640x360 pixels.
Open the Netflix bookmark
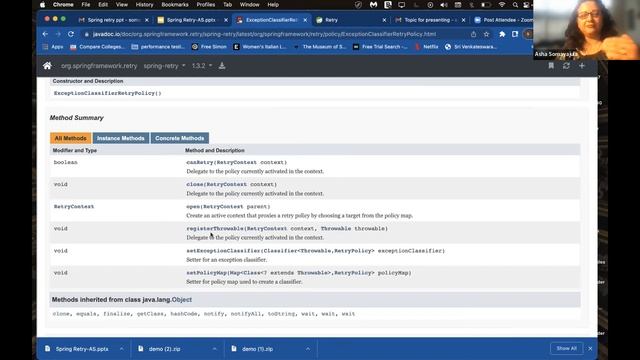point(426,47)
